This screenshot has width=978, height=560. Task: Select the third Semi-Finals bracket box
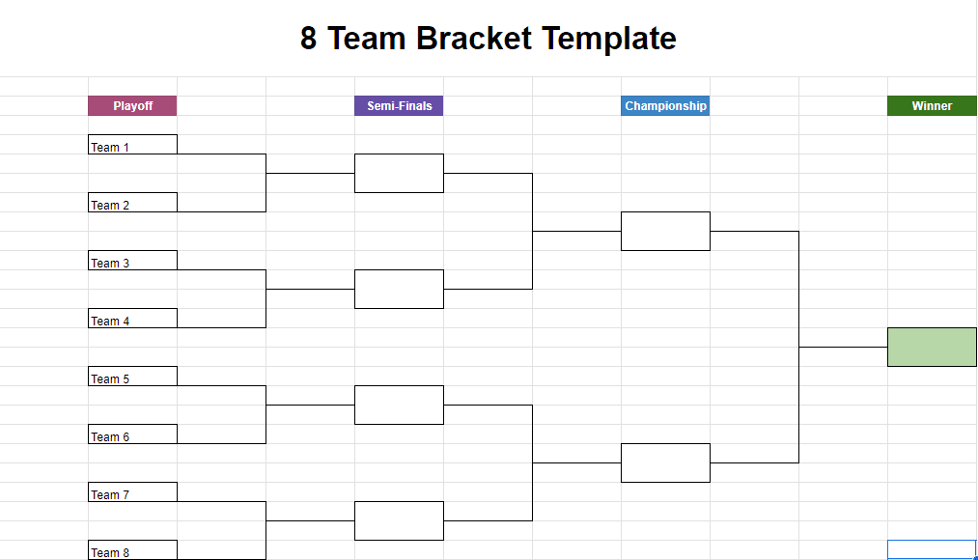pos(399,406)
